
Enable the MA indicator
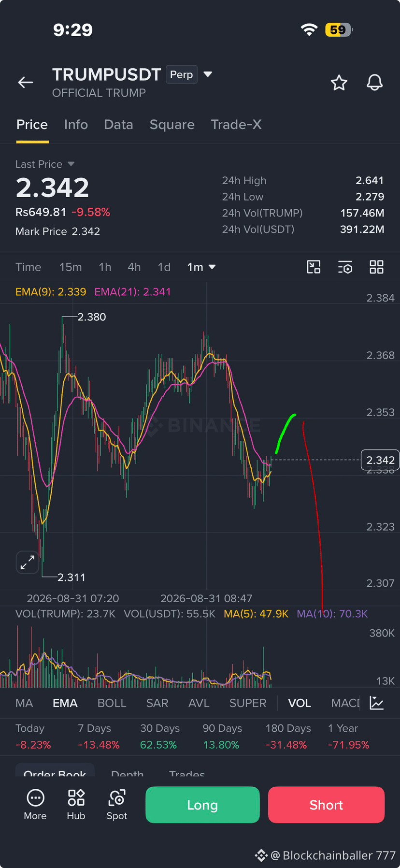pos(24,703)
